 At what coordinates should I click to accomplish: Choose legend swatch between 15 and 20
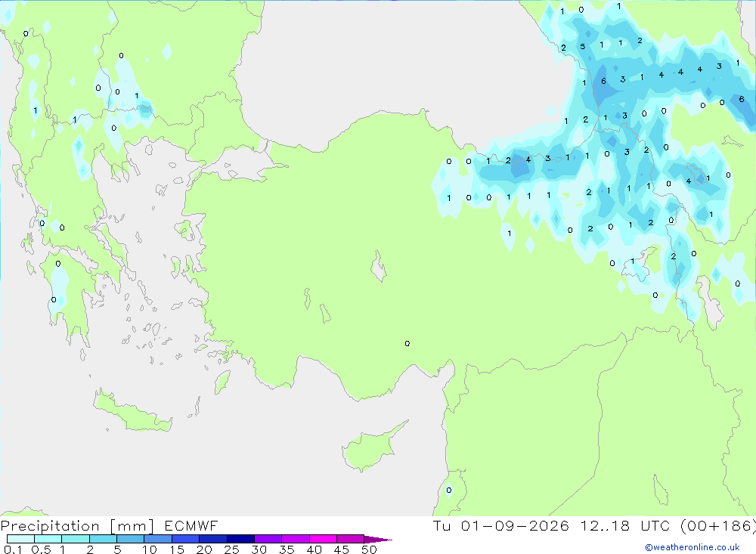click(x=185, y=539)
